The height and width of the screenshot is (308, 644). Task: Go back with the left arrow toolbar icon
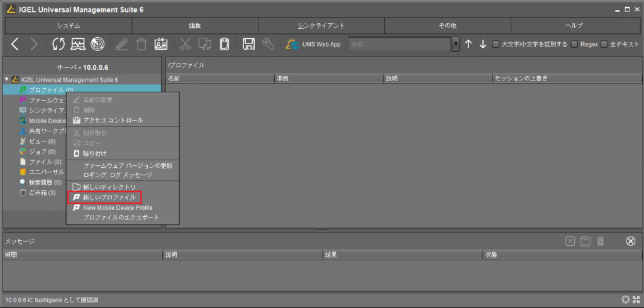[x=15, y=44]
